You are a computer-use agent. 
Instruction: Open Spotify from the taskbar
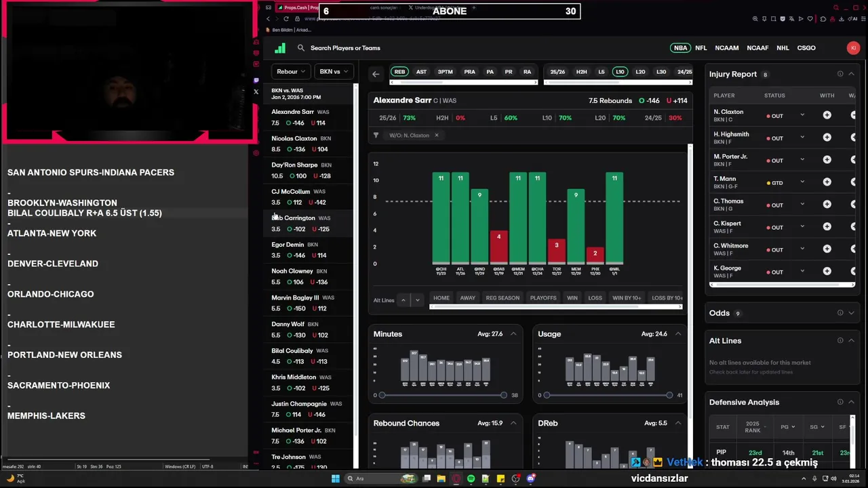(x=471, y=479)
